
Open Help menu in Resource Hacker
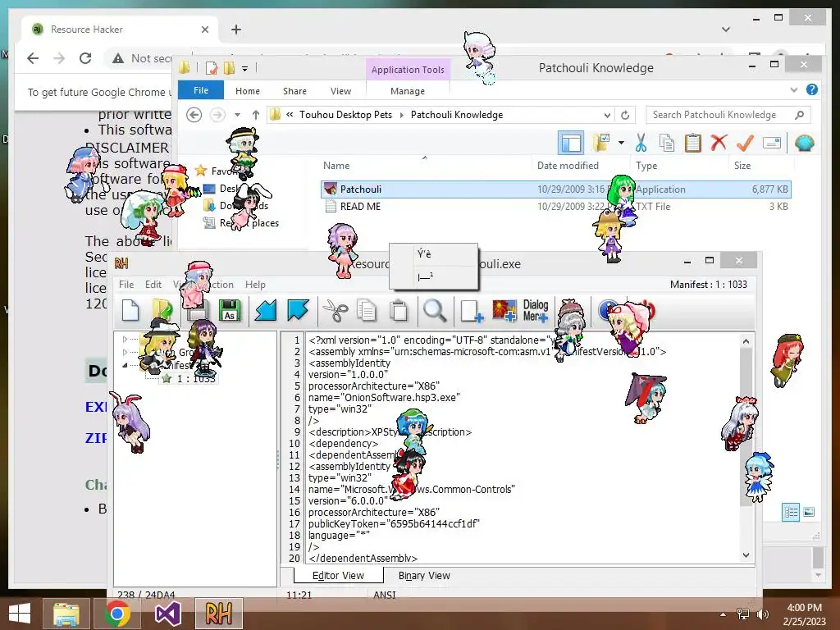point(256,285)
